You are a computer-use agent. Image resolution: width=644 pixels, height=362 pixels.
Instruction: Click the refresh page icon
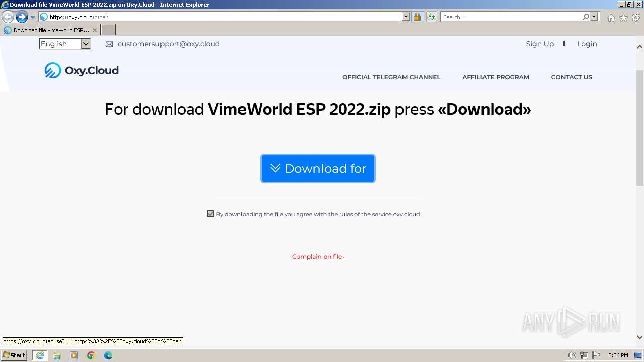click(x=432, y=17)
